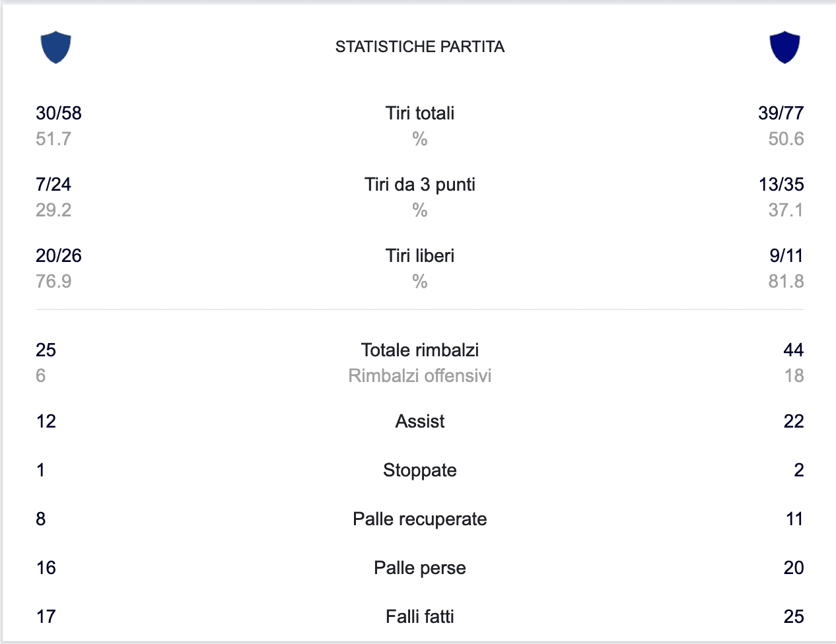Click the right team shield icon
This screenshot has width=836, height=644.
(784, 47)
